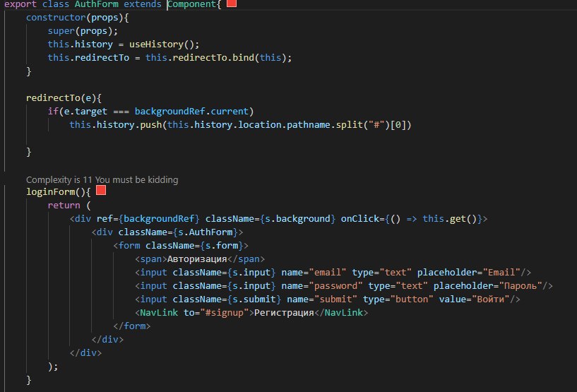Click the 'pathname' property
This screenshot has width=577, height=392.
click(x=309, y=125)
